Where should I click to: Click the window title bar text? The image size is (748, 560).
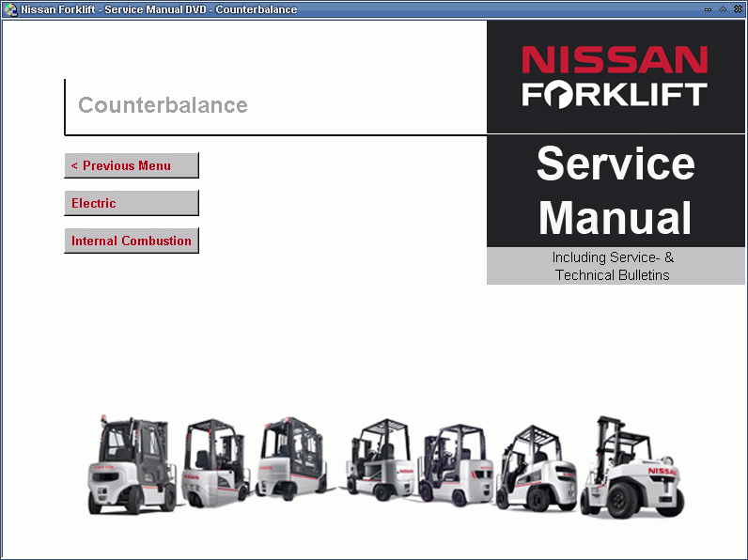pos(159,9)
